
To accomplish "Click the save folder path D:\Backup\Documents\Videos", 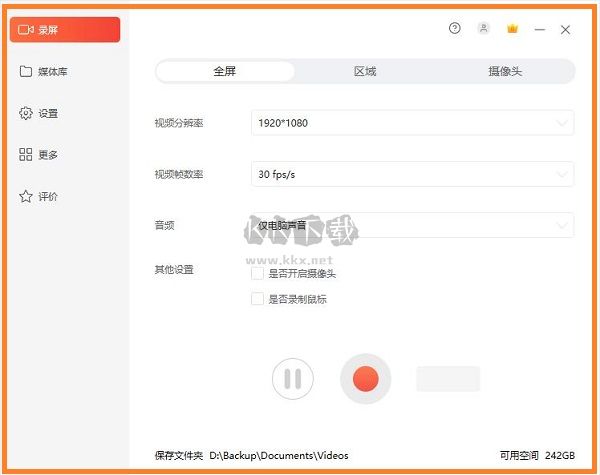I will point(279,456).
